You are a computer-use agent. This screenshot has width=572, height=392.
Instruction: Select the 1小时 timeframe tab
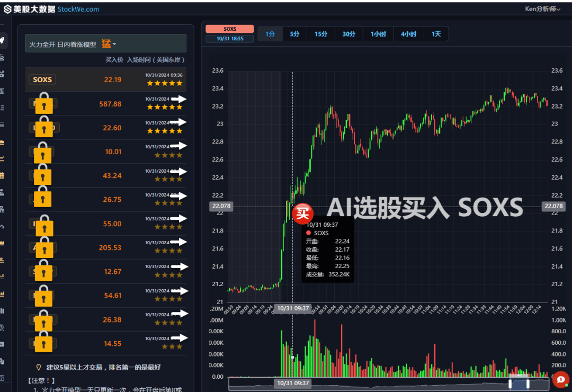[x=378, y=34]
